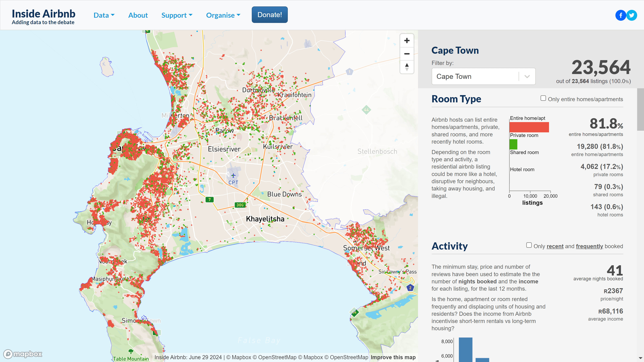This screenshot has height=362, width=644.
Task: Click the Donate! button
Action: [269, 15]
